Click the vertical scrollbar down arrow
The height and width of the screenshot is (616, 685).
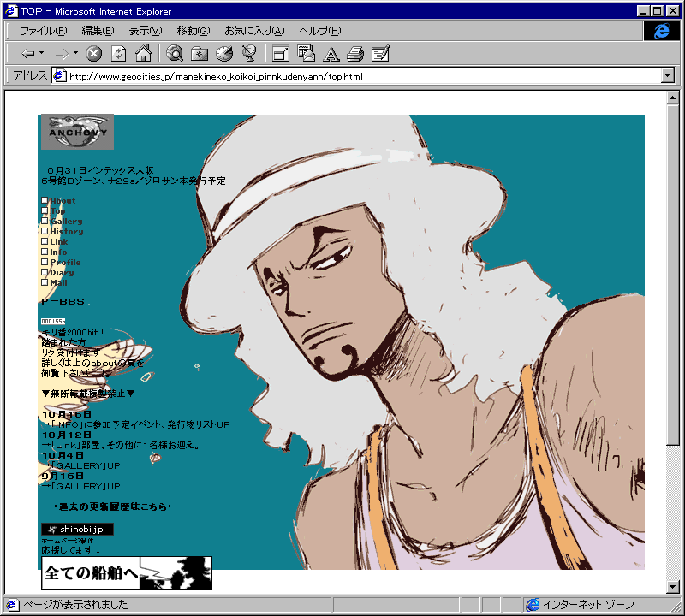click(x=673, y=587)
